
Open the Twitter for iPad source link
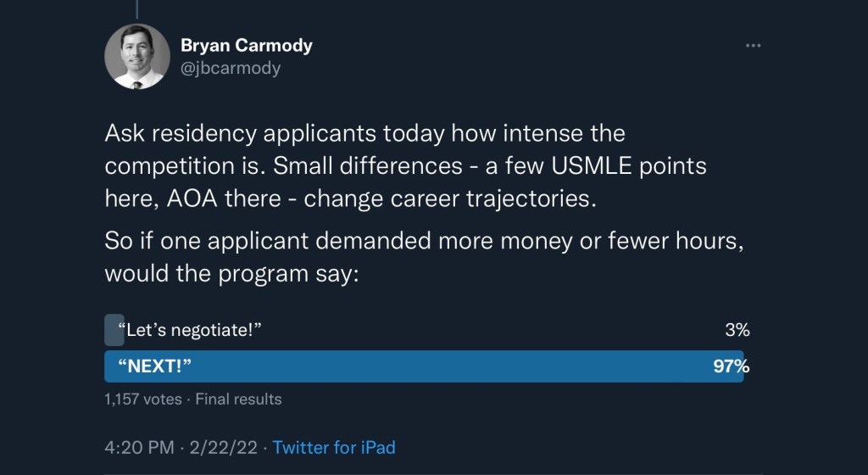pyautogui.click(x=334, y=447)
